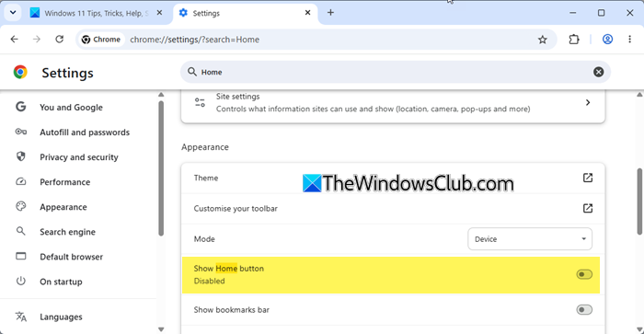Click Customise your toolbar label
The height and width of the screenshot is (334, 644).
tap(236, 208)
